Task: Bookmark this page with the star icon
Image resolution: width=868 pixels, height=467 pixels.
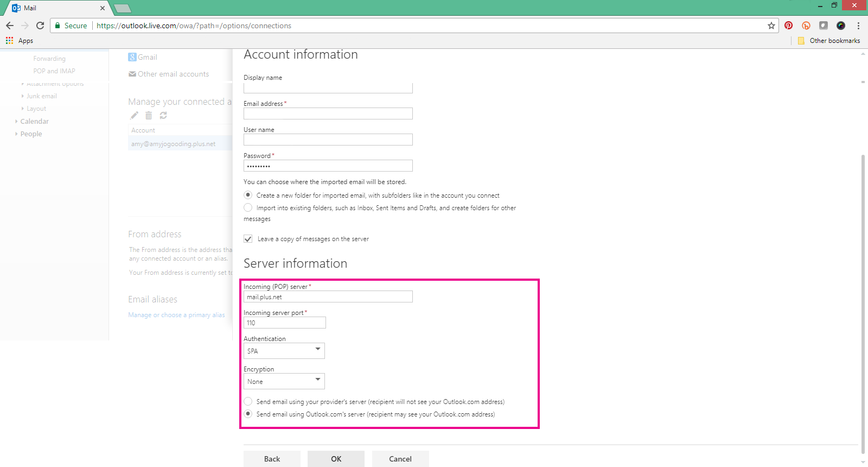Action: tap(771, 26)
